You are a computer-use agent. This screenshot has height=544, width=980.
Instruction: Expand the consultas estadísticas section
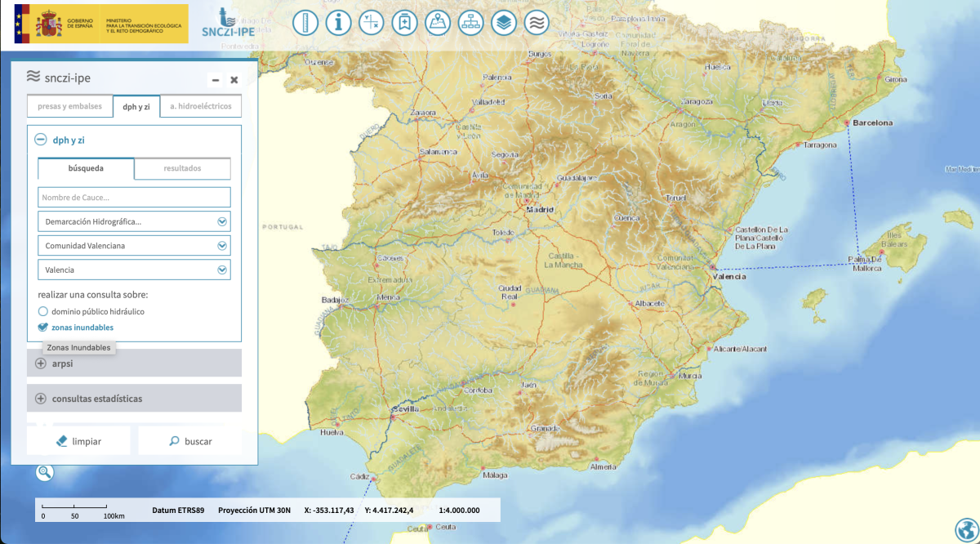coord(134,399)
